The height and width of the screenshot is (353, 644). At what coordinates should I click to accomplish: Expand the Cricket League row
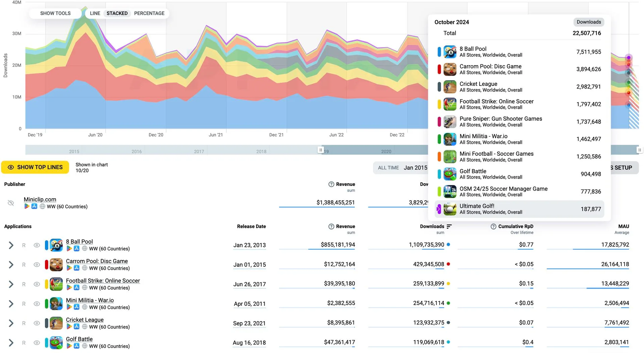point(11,323)
